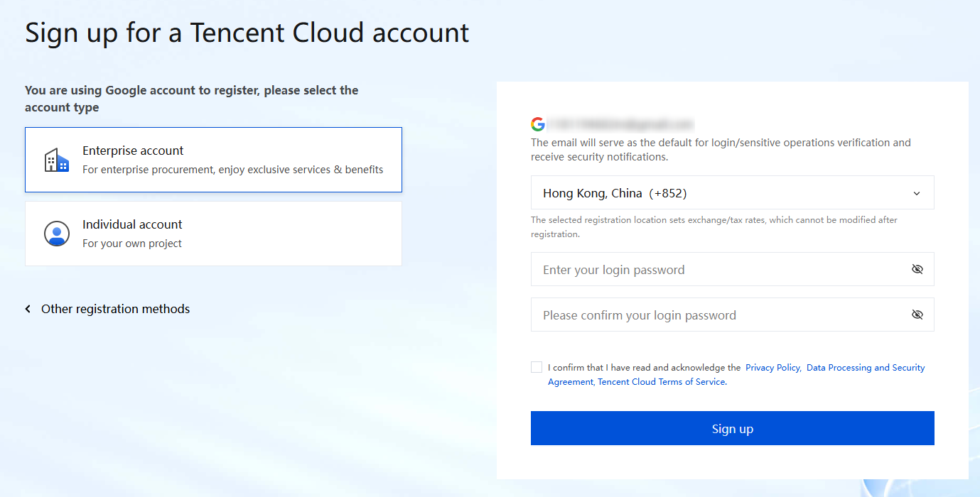
Task: Check the agreement confirmation checkbox
Action: (x=537, y=367)
